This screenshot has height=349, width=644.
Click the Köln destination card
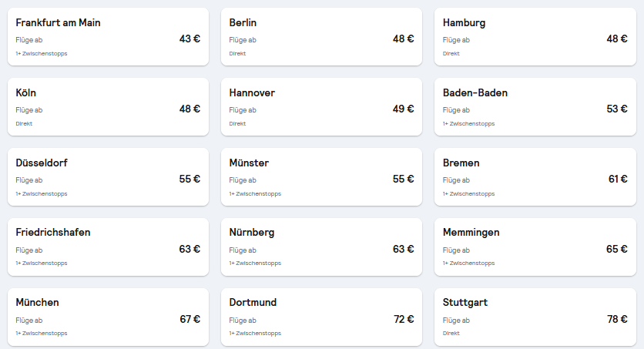pos(108,107)
